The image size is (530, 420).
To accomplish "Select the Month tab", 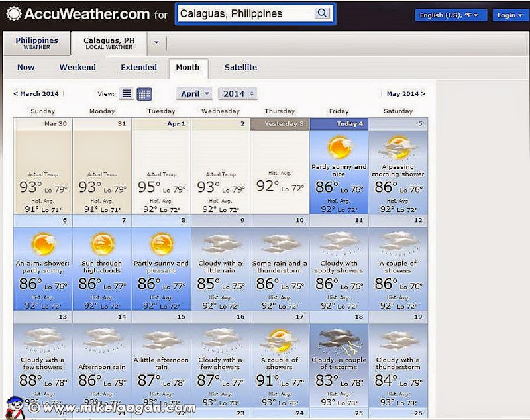I will tap(188, 68).
